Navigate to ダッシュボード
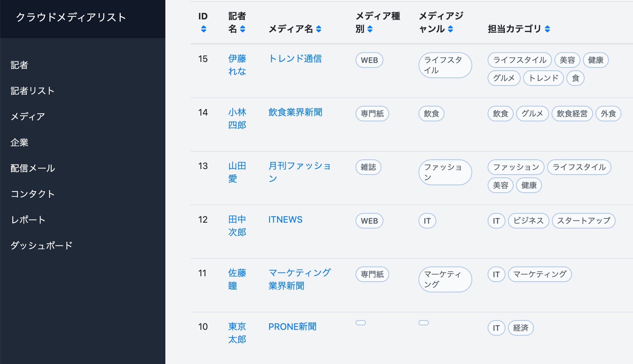 coord(41,246)
